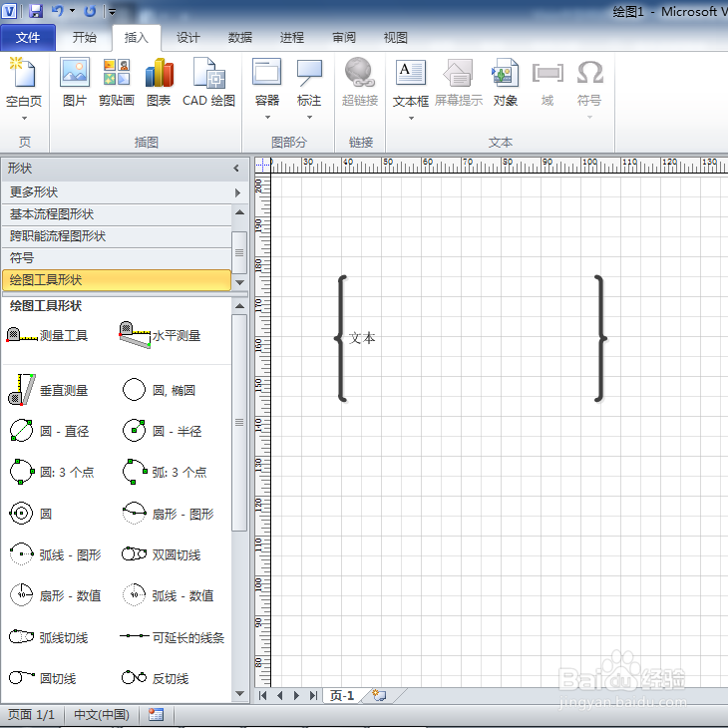Open the 基本流程图形状 stencil
This screenshot has width=728, height=728.
[x=117, y=214]
